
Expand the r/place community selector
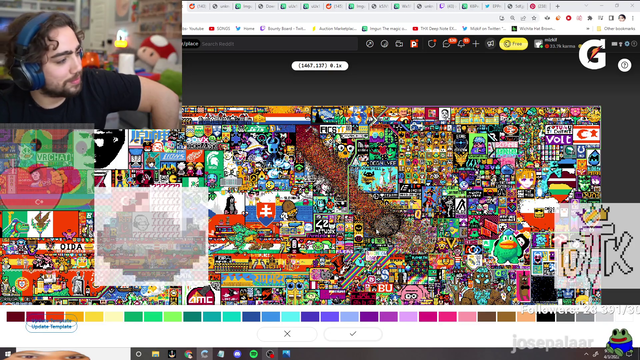pyautogui.click(x=190, y=44)
